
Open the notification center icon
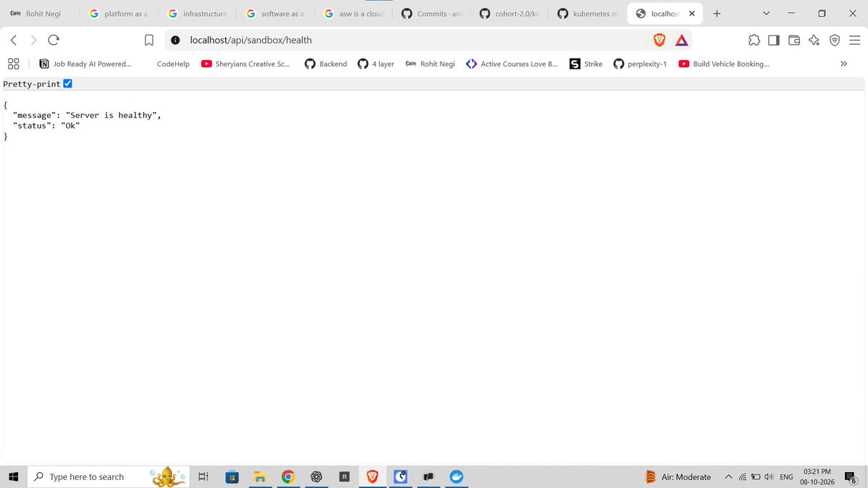(x=851, y=477)
